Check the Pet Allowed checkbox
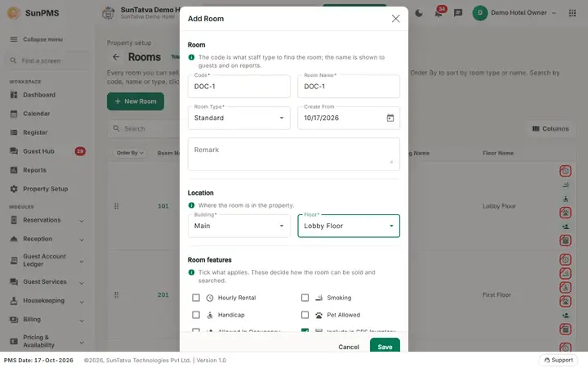 [x=305, y=315]
